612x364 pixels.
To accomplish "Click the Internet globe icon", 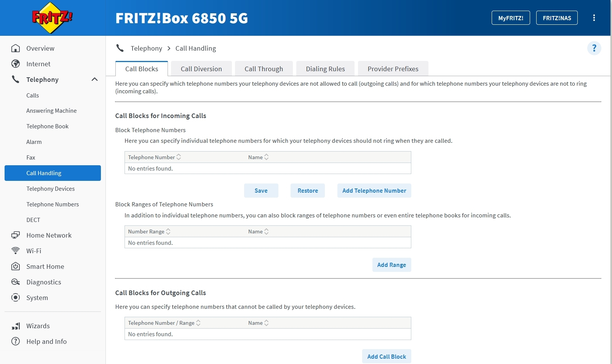I will click(16, 64).
